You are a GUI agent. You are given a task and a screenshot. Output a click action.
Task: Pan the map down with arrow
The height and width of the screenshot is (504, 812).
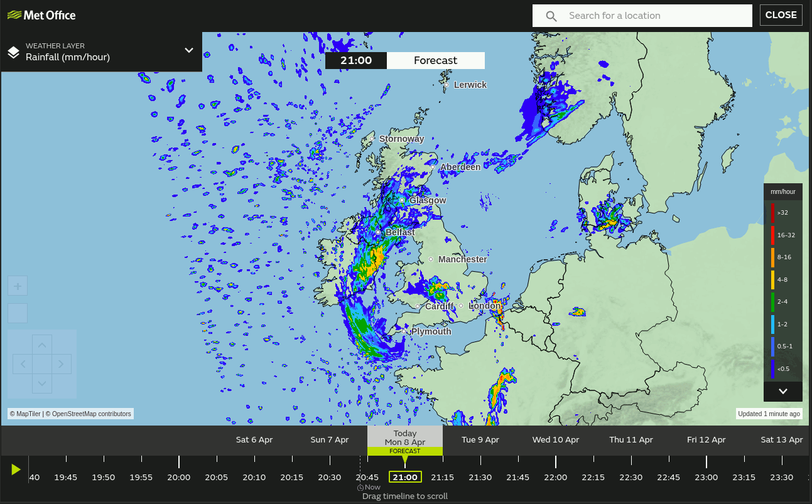(x=42, y=383)
